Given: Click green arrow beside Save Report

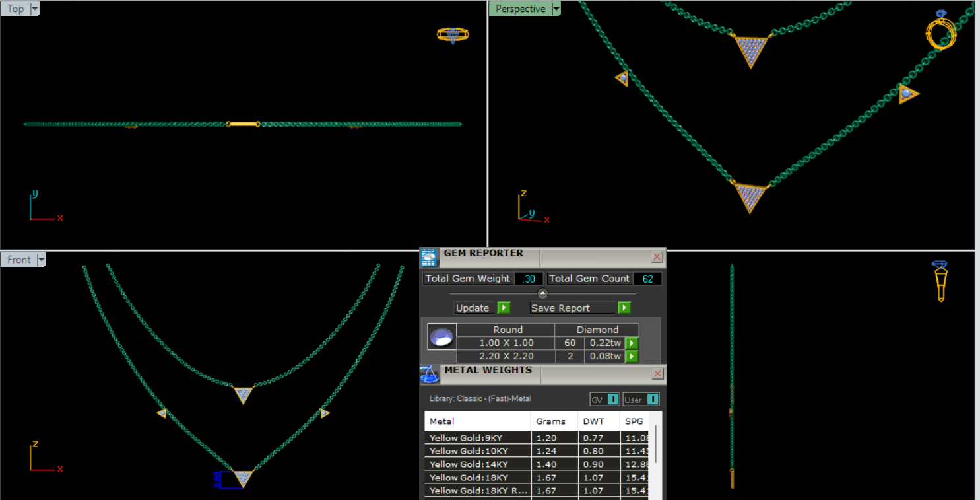Looking at the screenshot, I should click(x=624, y=308).
